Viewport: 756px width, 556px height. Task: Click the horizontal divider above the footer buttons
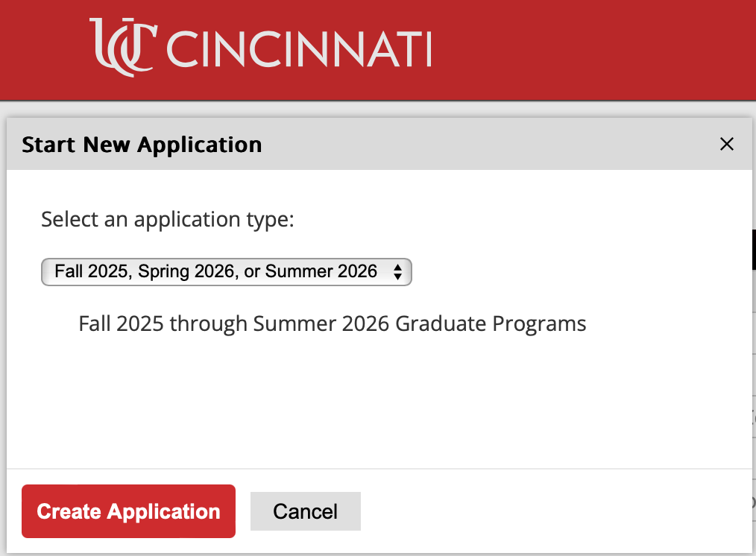tap(373, 469)
